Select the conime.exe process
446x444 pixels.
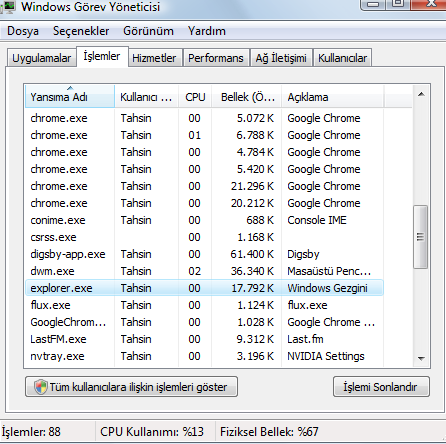tap(204, 220)
